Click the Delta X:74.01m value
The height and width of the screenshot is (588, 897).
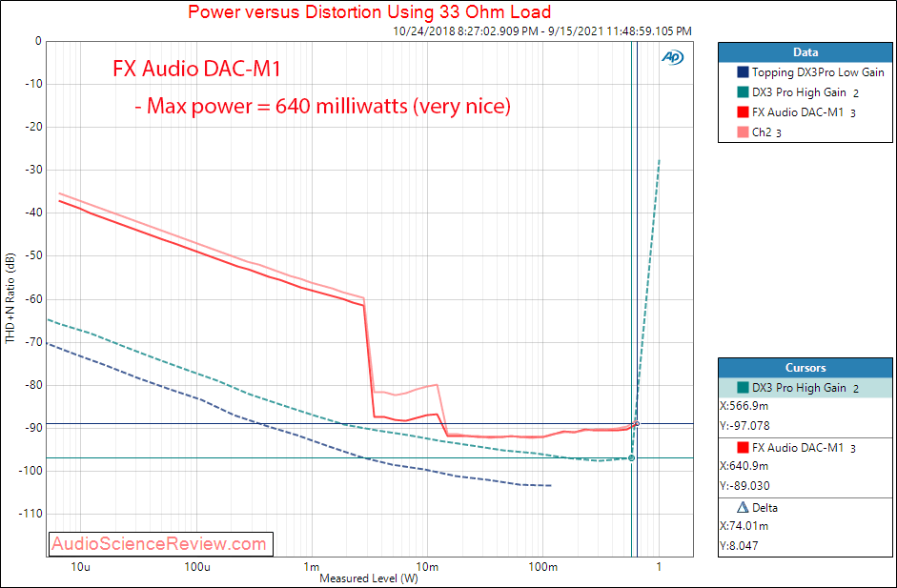coord(744,526)
